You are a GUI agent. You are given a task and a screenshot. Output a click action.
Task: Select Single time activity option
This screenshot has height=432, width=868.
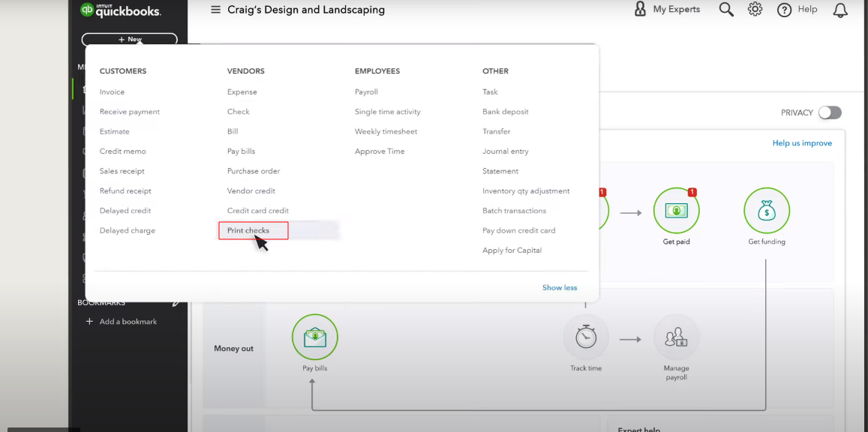coord(388,112)
